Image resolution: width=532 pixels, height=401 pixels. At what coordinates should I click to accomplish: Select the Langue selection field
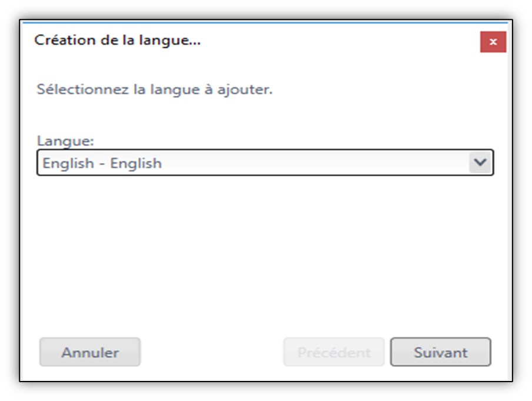click(x=265, y=163)
